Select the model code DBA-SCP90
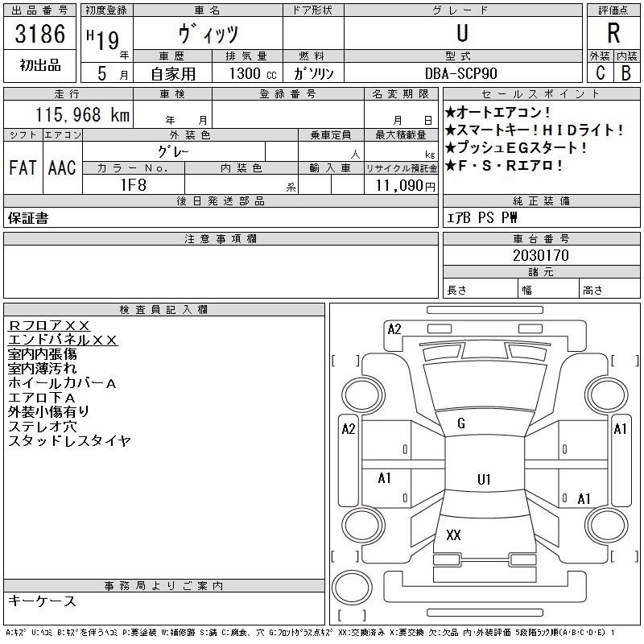644x644 pixels. pos(462,73)
